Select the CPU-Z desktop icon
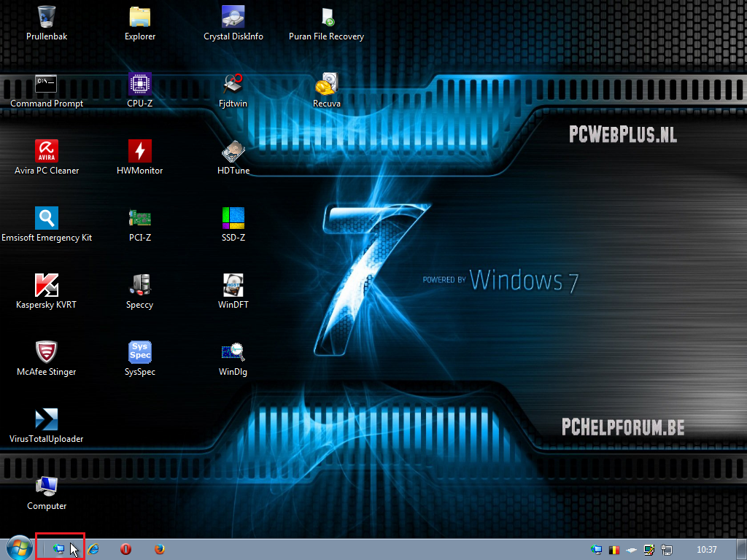This screenshot has height=560, width=747. (139, 85)
